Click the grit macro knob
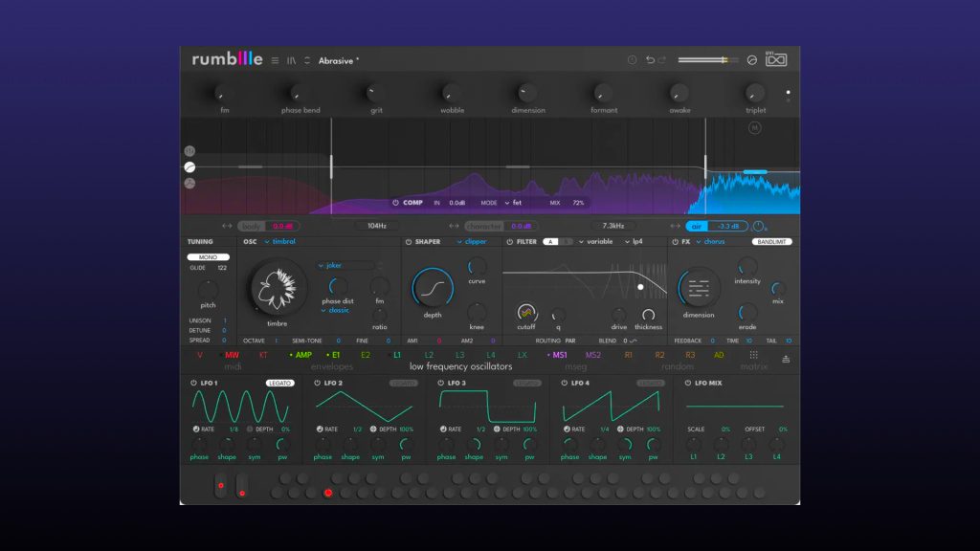 pyautogui.click(x=375, y=94)
